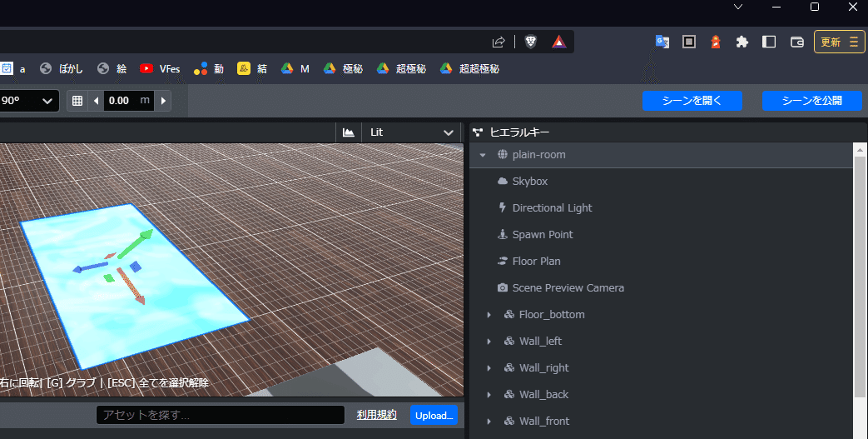Expand the Wall_left node
The height and width of the screenshot is (439, 868).
click(x=489, y=342)
